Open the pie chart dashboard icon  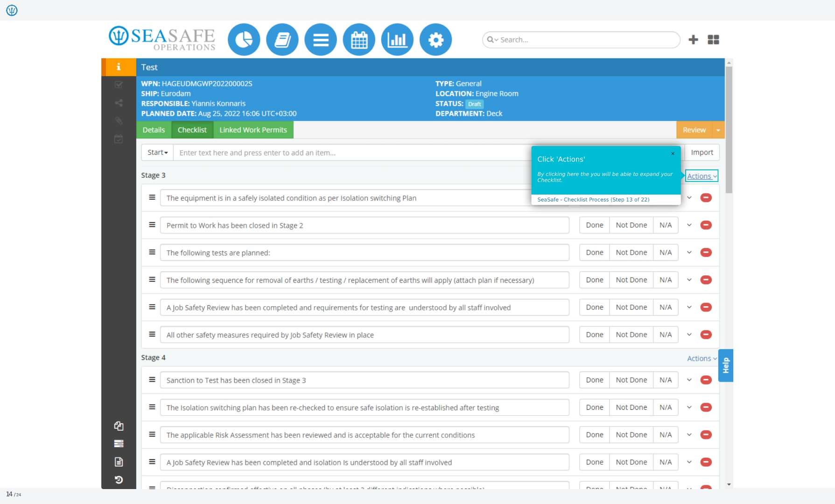[x=244, y=40]
